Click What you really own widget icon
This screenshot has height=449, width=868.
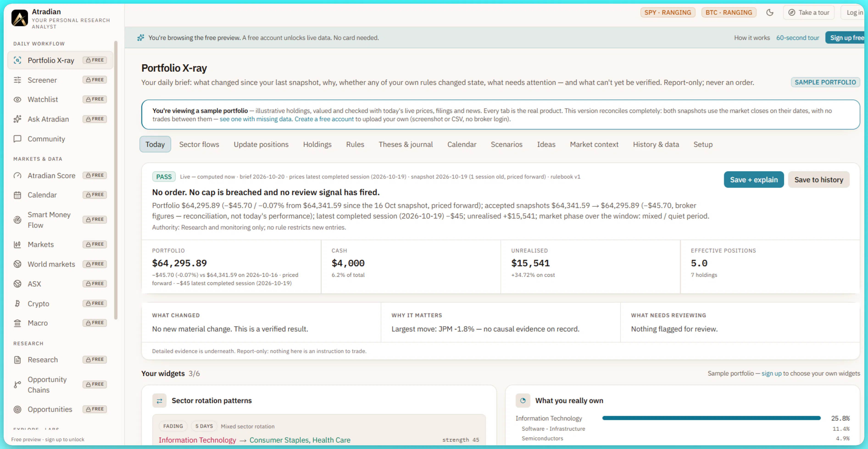click(x=523, y=401)
